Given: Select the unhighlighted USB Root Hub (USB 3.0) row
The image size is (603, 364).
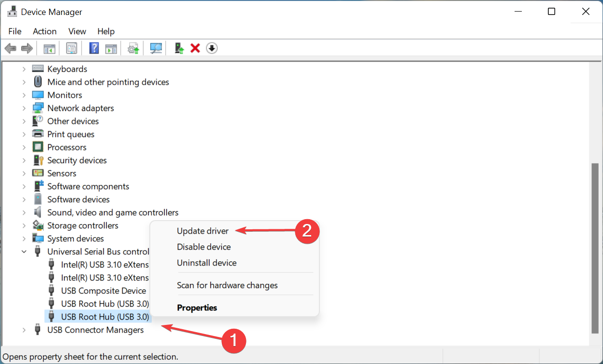Looking at the screenshot, I should click(105, 304).
